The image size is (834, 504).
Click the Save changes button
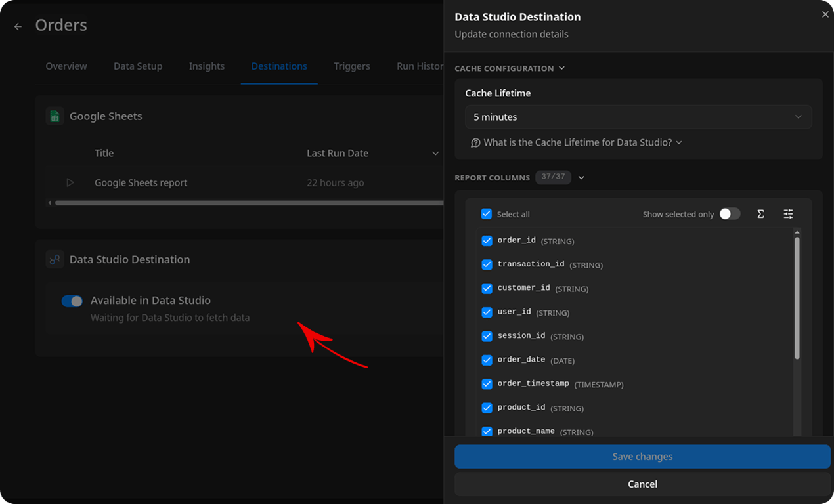pos(642,457)
